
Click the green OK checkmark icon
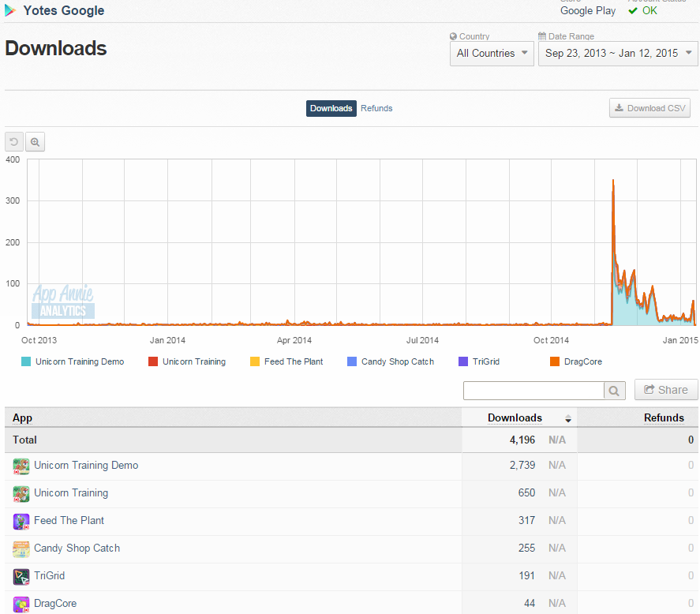633,11
